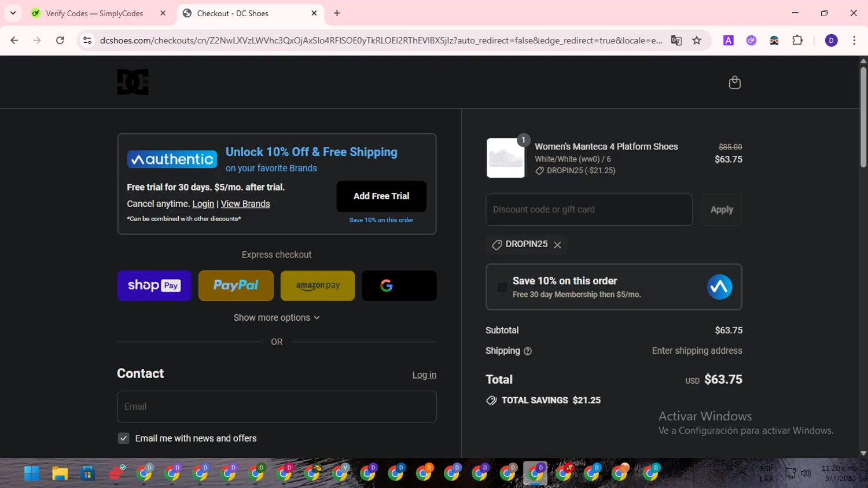Choose Amazon Pay express checkout
This screenshot has width=868, height=488.
tap(318, 285)
